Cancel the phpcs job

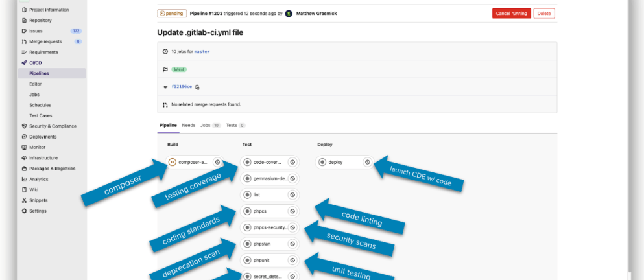[x=292, y=211]
